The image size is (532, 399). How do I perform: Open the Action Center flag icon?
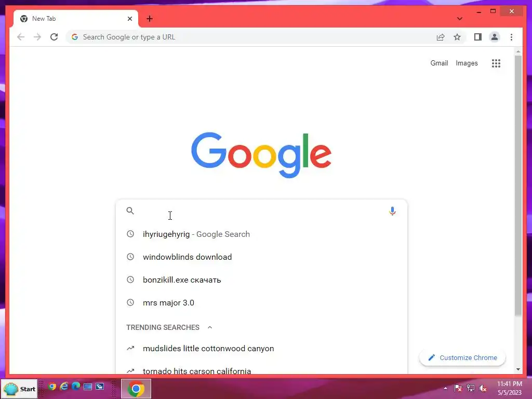pyautogui.click(x=458, y=388)
